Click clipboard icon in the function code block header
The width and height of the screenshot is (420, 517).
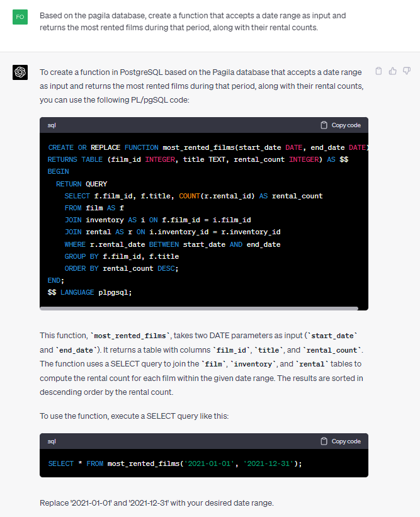tap(324, 125)
